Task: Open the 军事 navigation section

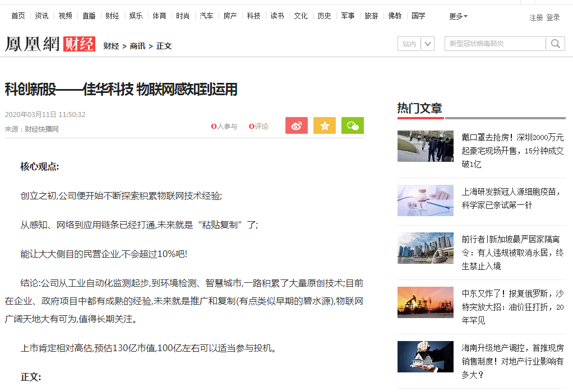Action: click(x=347, y=16)
